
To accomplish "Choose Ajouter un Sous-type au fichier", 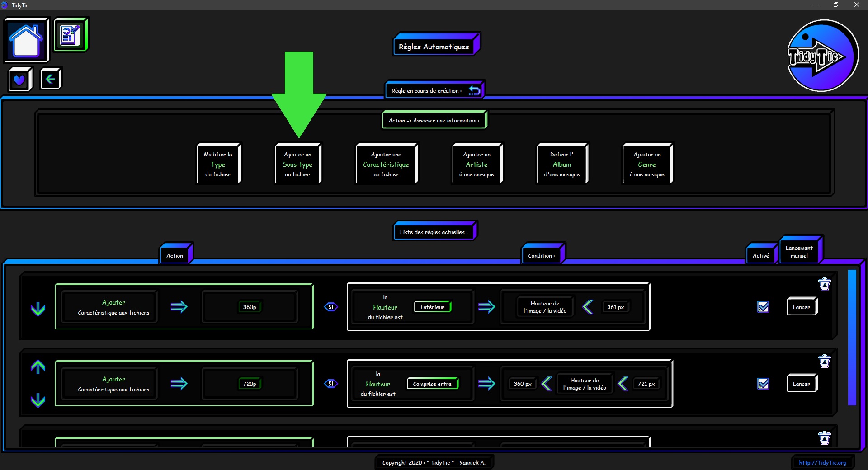I will 297,164.
